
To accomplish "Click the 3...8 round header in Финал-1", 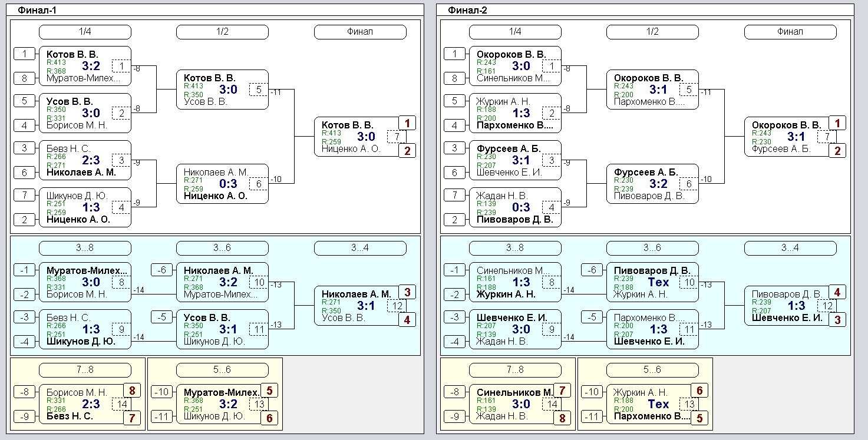I will tap(85, 248).
